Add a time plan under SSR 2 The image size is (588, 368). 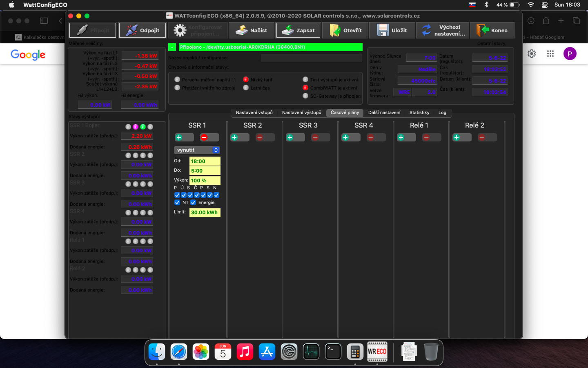[x=234, y=137]
